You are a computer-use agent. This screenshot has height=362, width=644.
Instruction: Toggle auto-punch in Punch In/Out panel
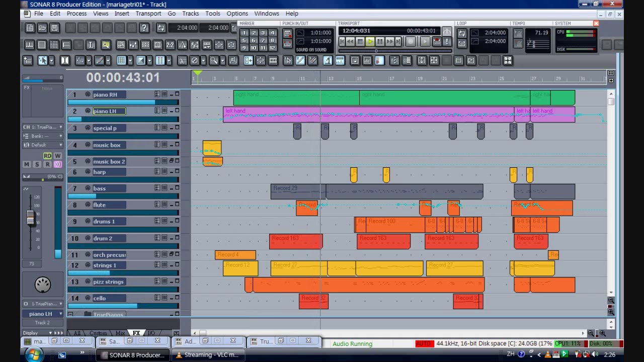point(287,33)
